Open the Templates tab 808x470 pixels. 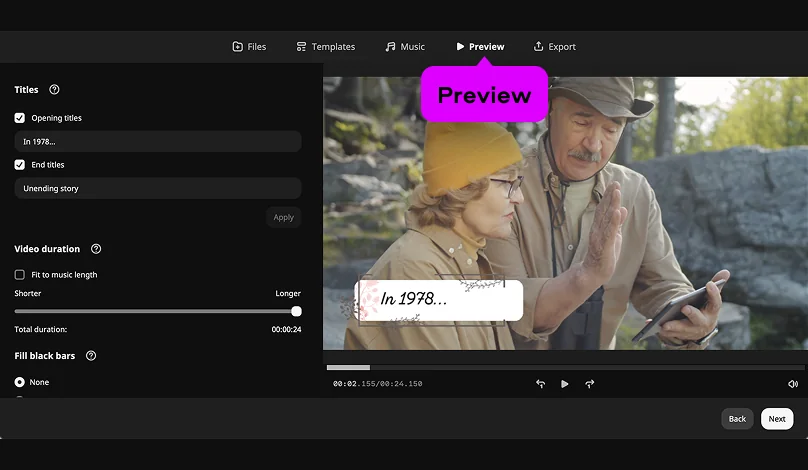click(326, 47)
